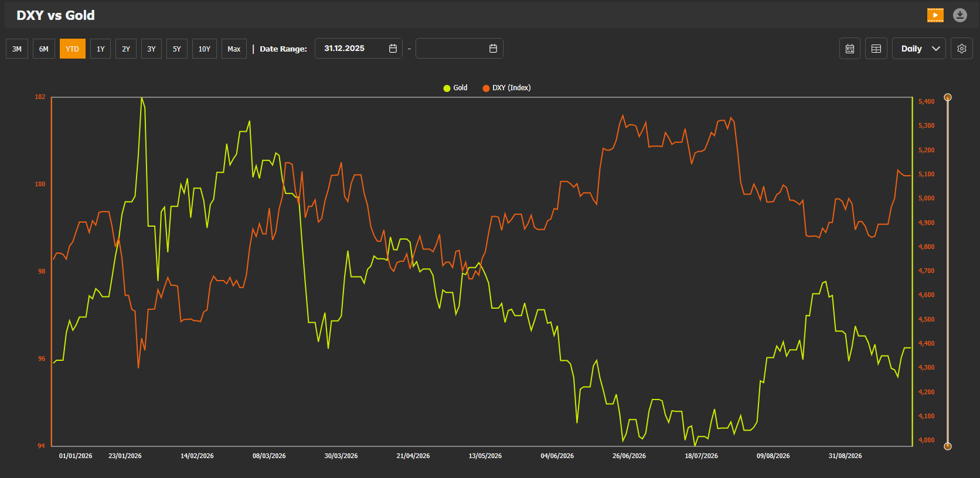Viewport: 980px width, 478px height.
Task: Click the empty end date field
Action: [460, 49]
